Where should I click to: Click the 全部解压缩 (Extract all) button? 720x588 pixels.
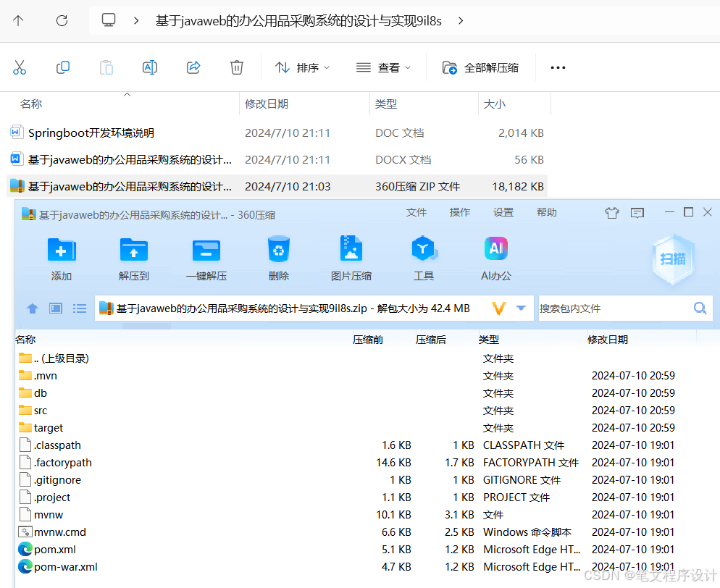coord(481,67)
